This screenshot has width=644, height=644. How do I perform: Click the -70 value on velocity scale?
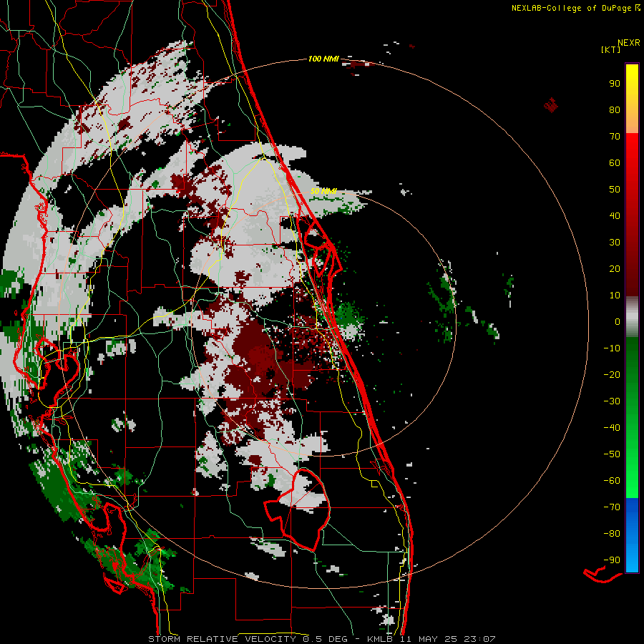(612, 507)
